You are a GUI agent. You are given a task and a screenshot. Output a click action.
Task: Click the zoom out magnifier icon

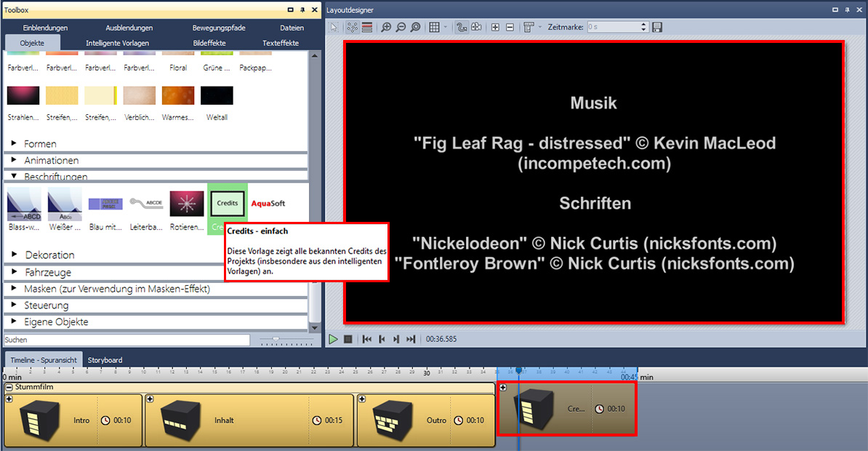401,27
